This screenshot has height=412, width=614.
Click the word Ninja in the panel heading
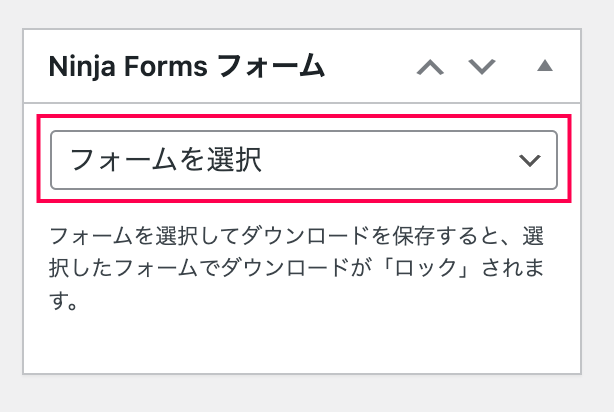pos(82,67)
